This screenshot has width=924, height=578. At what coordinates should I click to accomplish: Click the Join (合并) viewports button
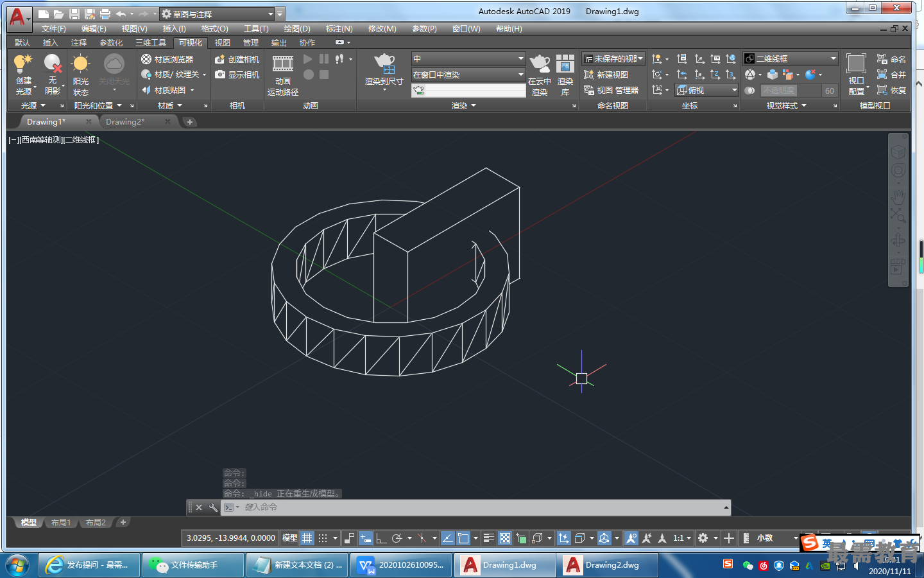(x=891, y=74)
